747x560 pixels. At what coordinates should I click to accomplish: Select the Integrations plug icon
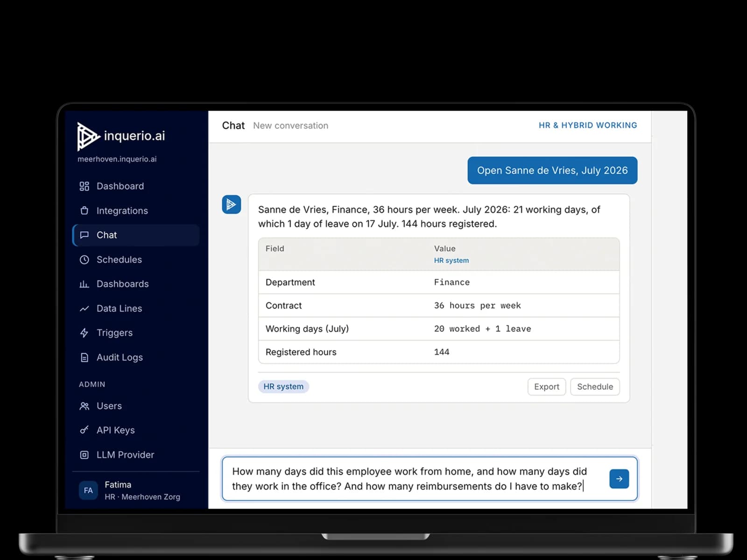point(85,210)
